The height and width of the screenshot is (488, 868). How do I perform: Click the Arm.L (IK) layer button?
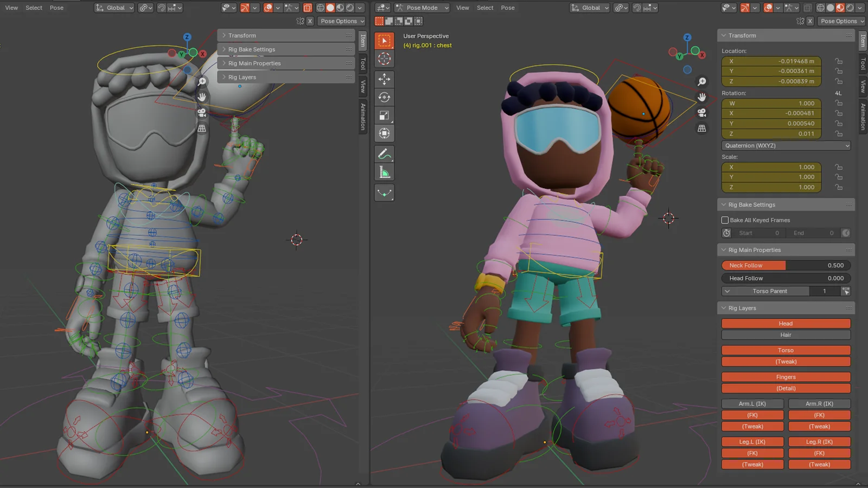(x=752, y=403)
